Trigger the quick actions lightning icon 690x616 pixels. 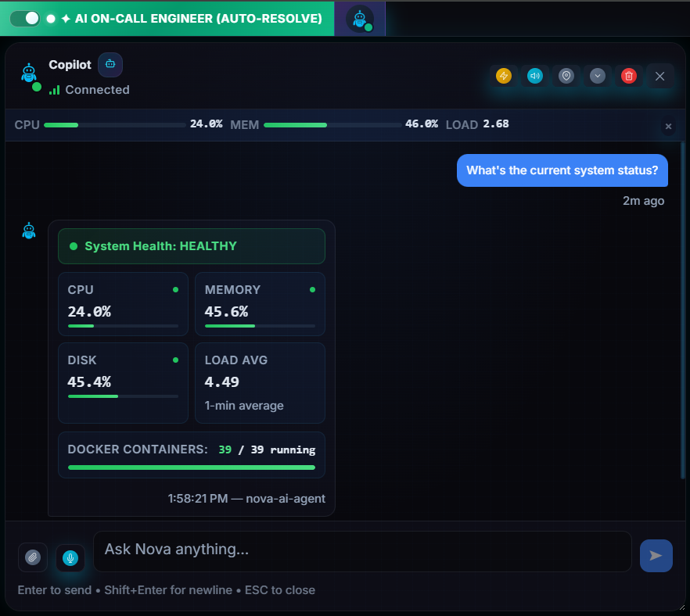504,76
